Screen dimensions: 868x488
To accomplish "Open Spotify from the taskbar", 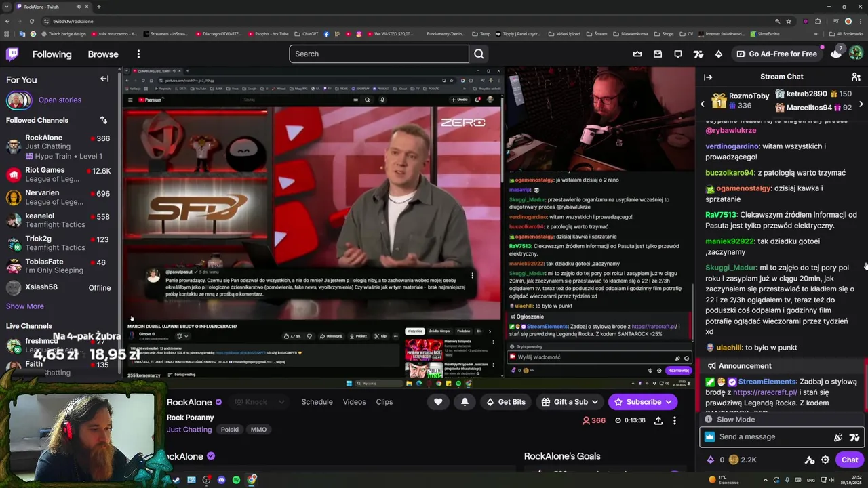I will point(236,480).
